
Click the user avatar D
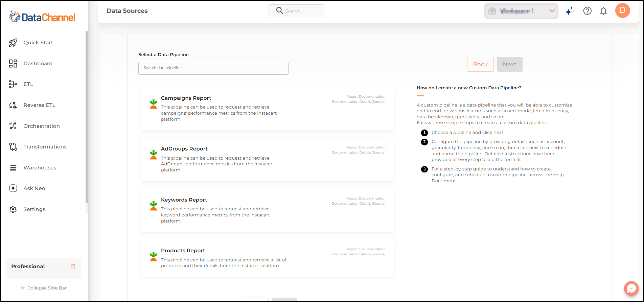click(623, 10)
